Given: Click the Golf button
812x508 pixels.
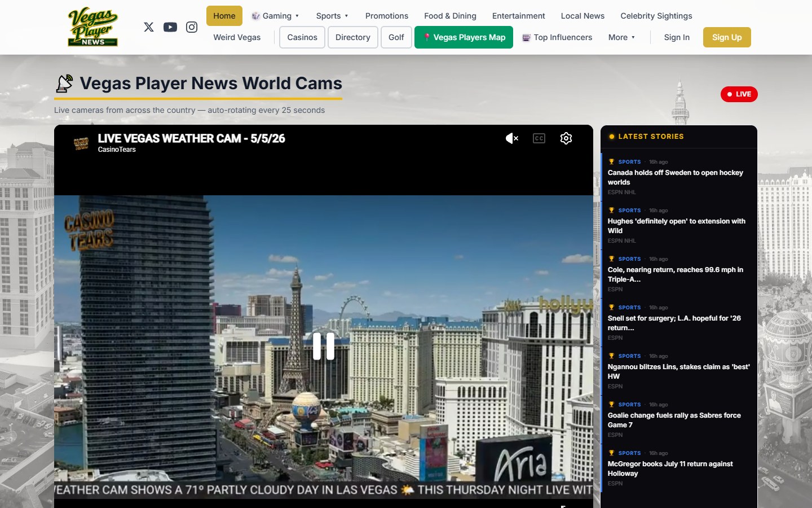Looking at the screenshot, I should (x=396, y=37).
